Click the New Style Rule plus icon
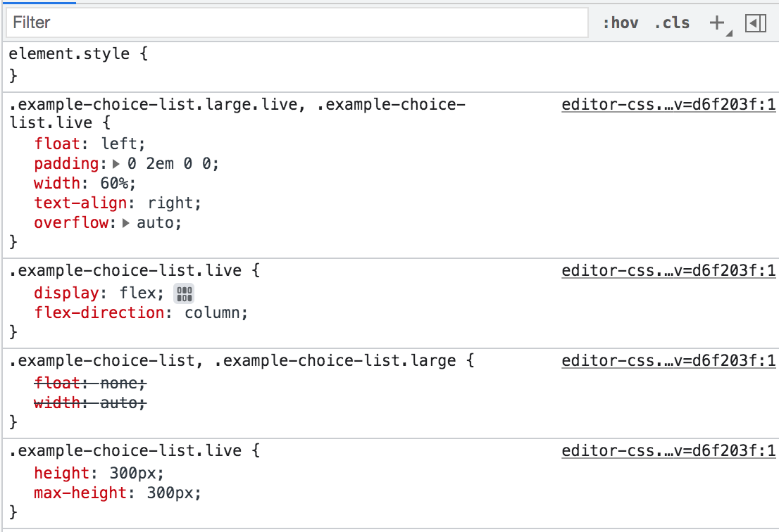 click(x=717, y=23)
